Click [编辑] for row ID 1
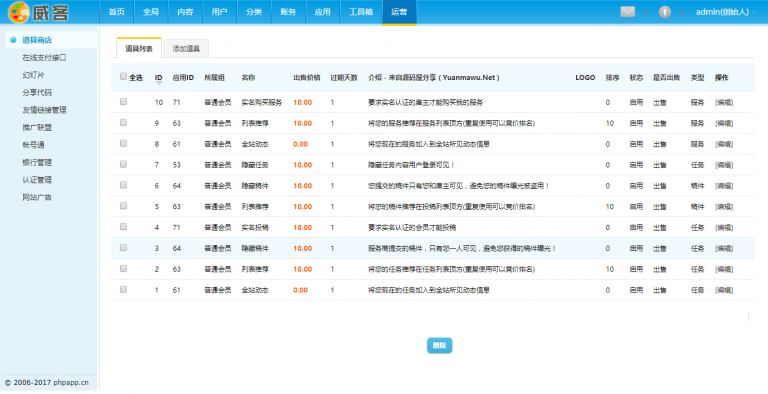This screenshot has width=768, height=394. (724, 290)
